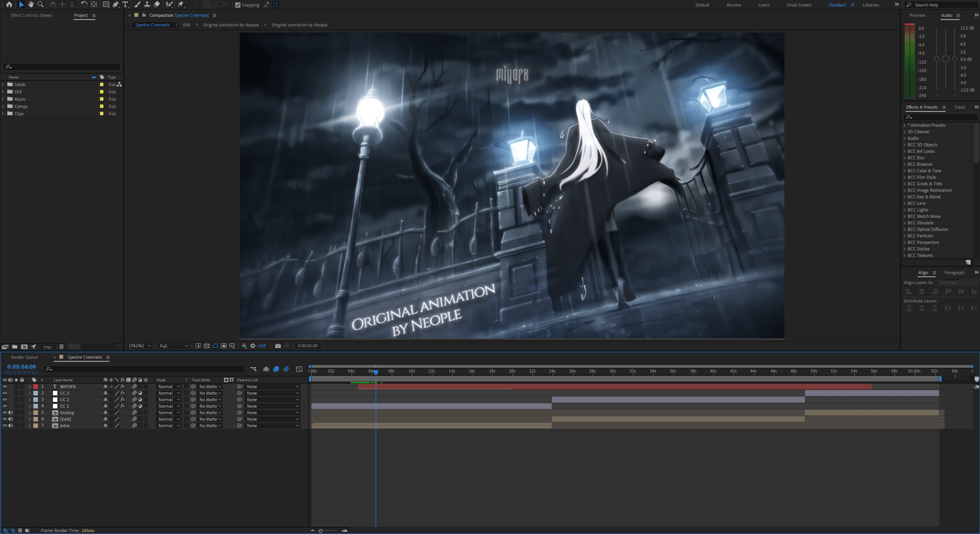Hide the MIYOFX layer with its eye icon
Viewport: 980px width, 534px height.
point(5,386)
